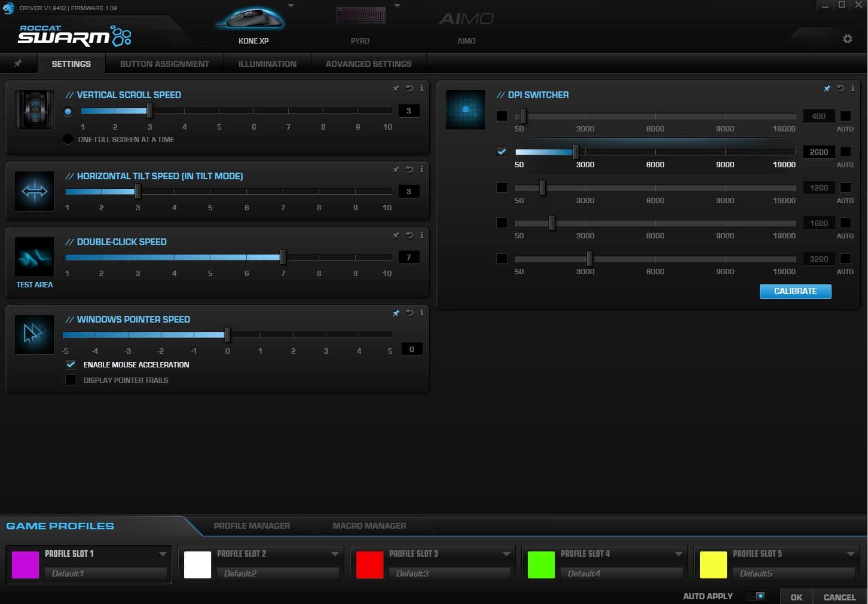
Task: Expand Profile Slot 2 dropdown
Action: (335, 554)
